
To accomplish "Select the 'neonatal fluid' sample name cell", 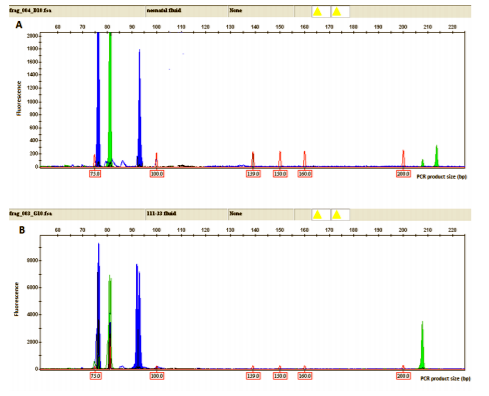I will tap(187, 11).
